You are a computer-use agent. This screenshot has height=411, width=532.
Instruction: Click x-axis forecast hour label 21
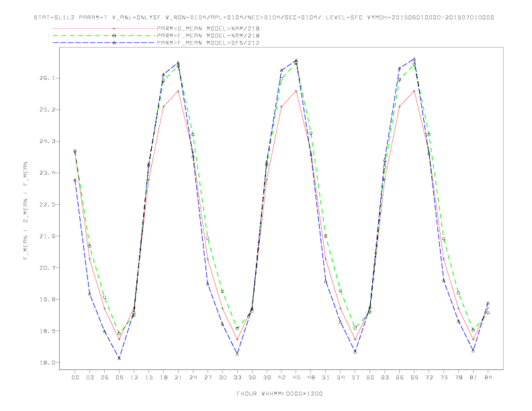178,377
